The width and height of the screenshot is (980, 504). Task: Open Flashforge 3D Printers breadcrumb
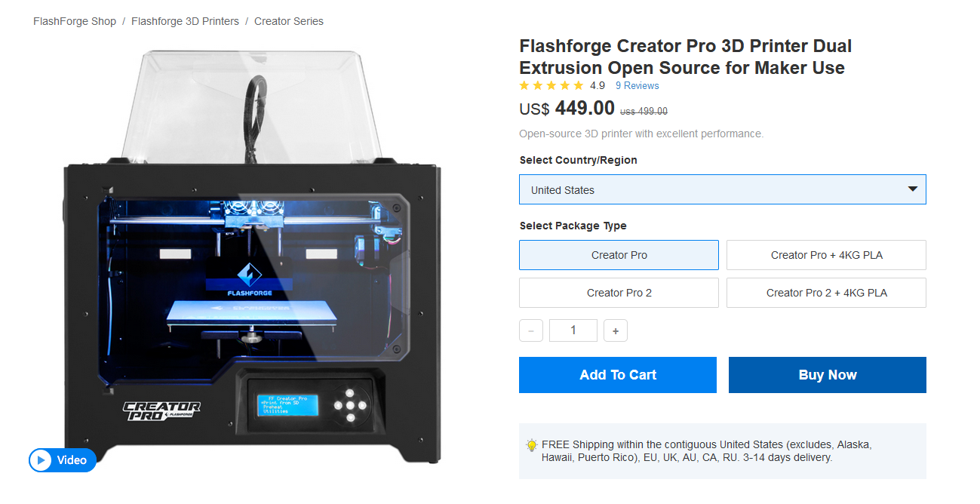pos(185,21)
